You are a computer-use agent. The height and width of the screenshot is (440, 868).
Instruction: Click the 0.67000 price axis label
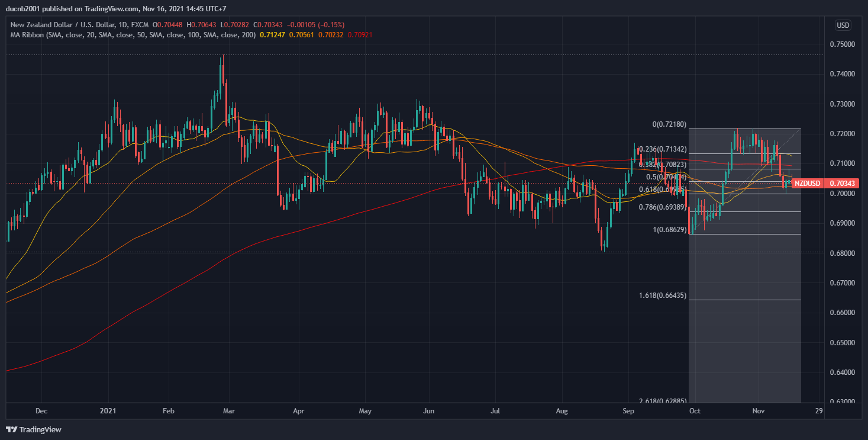coord(842,283)
